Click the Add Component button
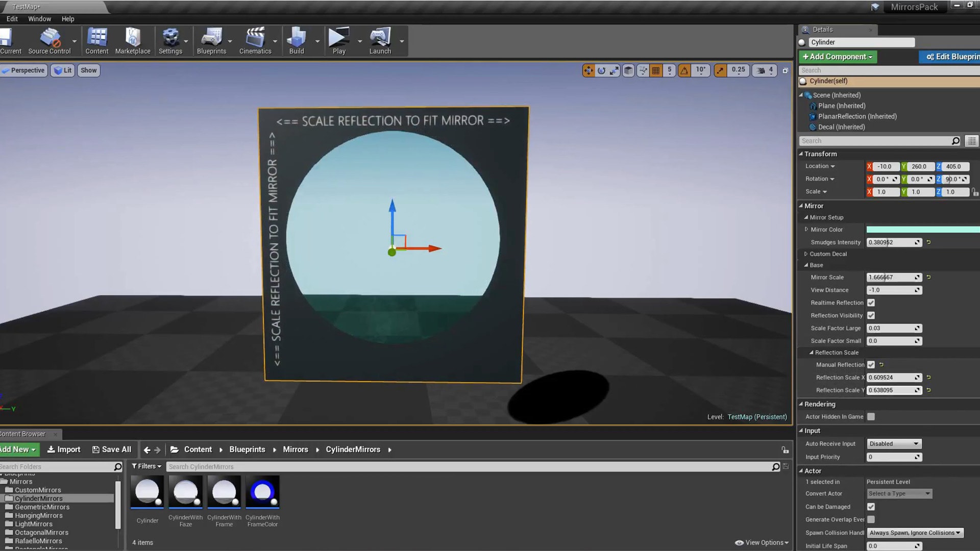The image size is (980, 551). click(x=837, y=57)
